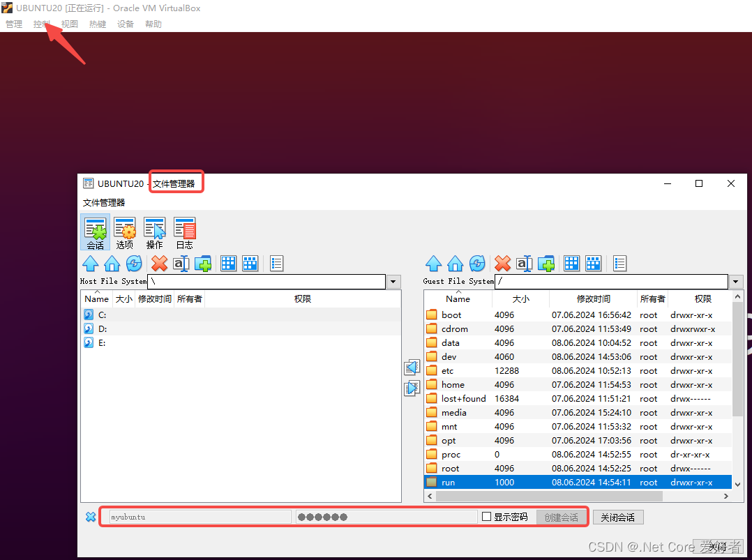Go up one level in Host File System
Screen dimensions: 752x560
click(91, 263)
